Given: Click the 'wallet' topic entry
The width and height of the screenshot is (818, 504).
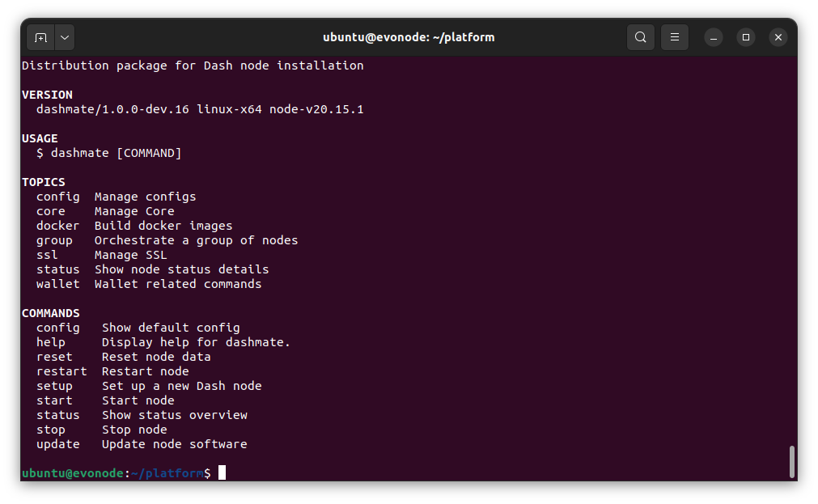Looking at the screenshot, I should [x=57, y=284].
